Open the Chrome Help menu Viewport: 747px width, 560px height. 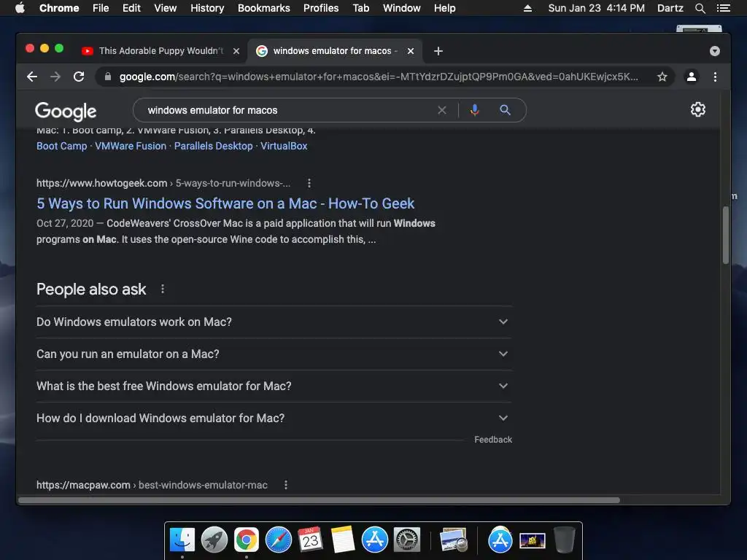(444, 8)
